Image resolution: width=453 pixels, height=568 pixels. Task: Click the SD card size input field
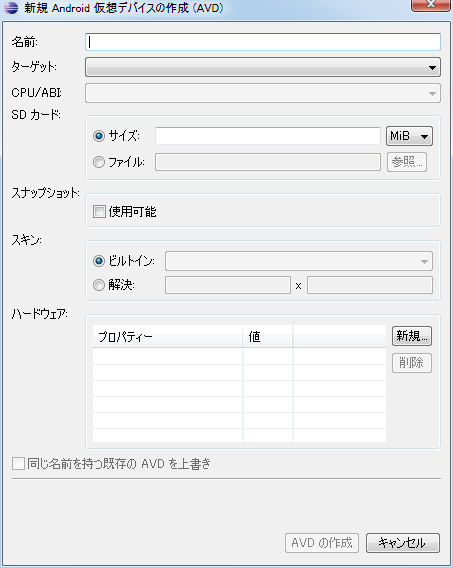click(x=268, y=136)
